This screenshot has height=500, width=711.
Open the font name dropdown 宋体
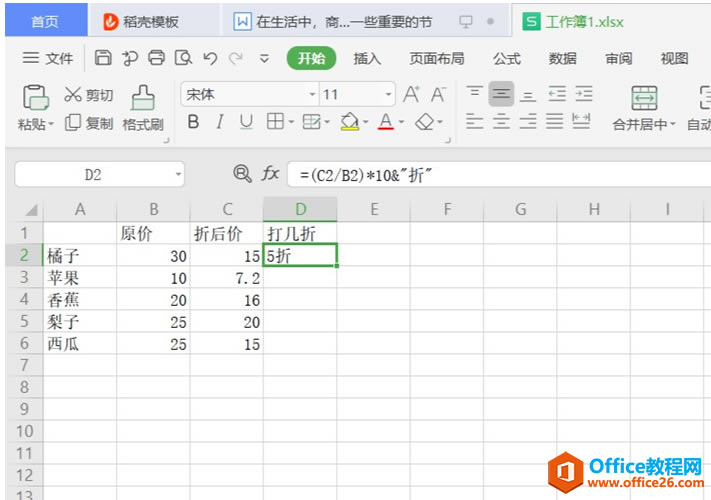point(312,94)
